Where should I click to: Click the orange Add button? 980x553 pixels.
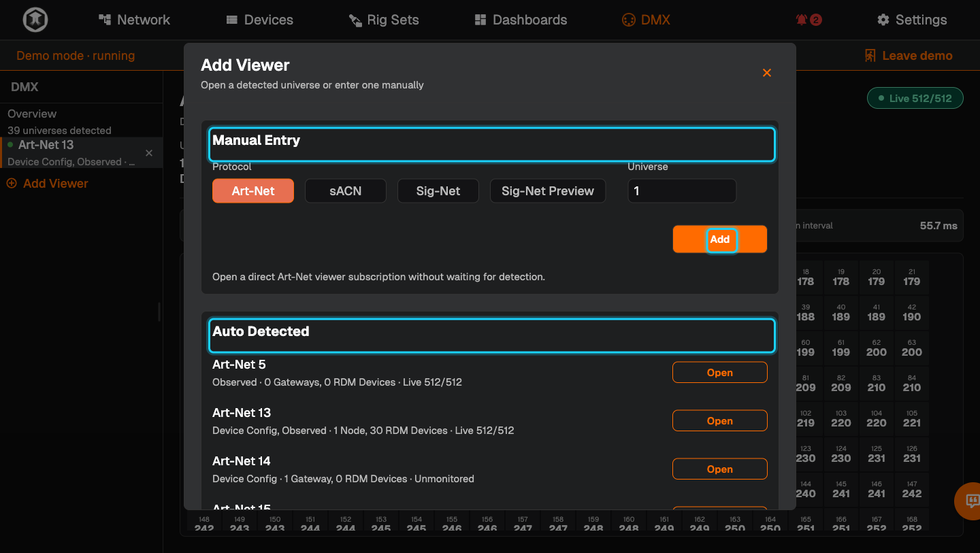[x=720, y=239]
